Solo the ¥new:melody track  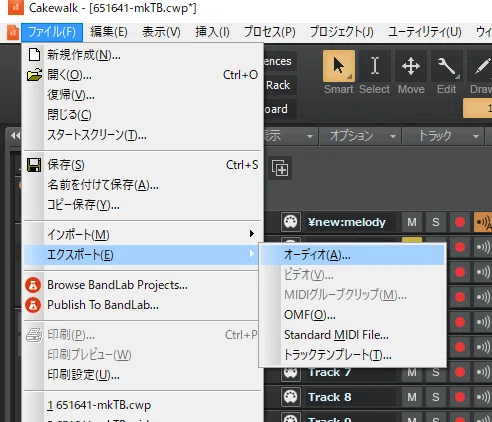tap(436, 222)
